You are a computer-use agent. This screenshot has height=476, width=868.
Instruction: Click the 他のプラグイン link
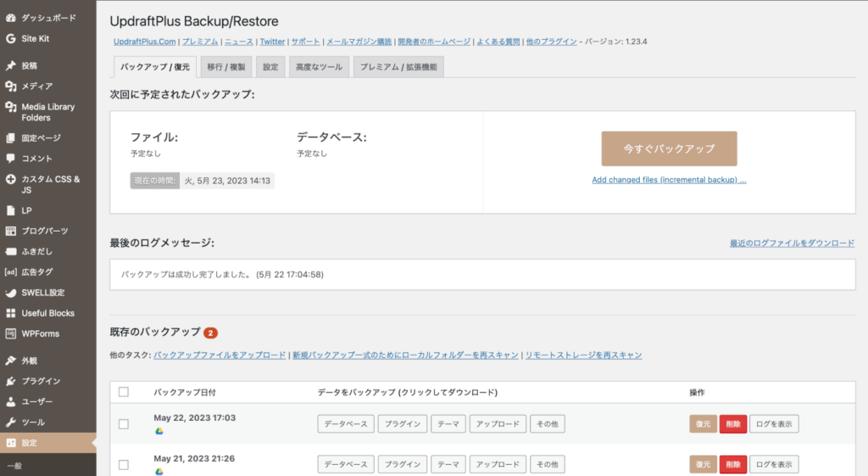(x=551, y=42)
